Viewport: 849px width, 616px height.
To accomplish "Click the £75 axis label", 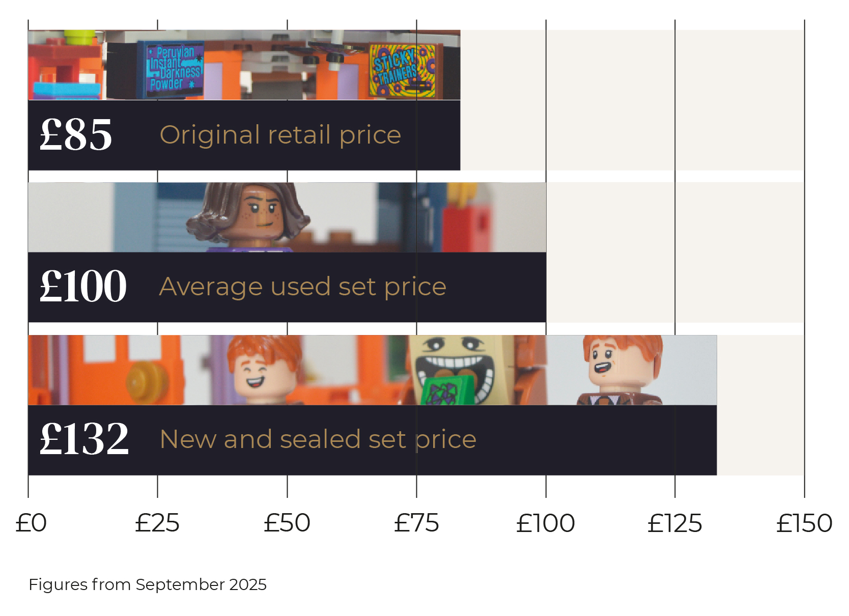I will click(416, 523).
